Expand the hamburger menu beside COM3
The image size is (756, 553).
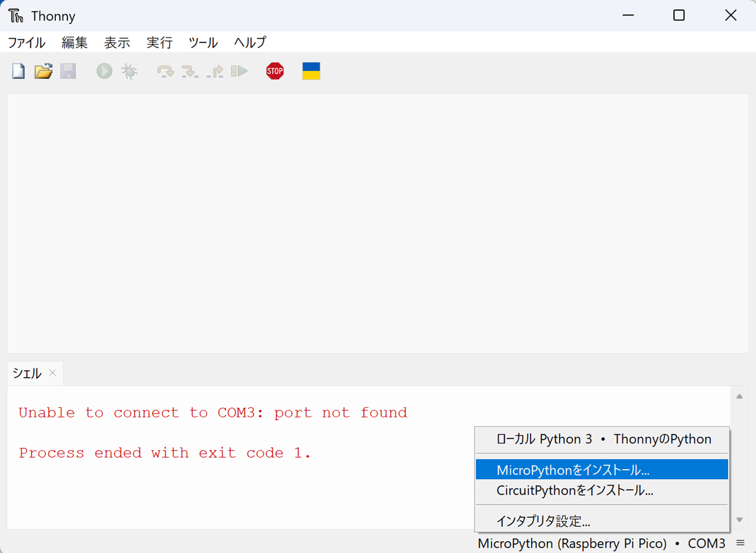pos(741,543)
